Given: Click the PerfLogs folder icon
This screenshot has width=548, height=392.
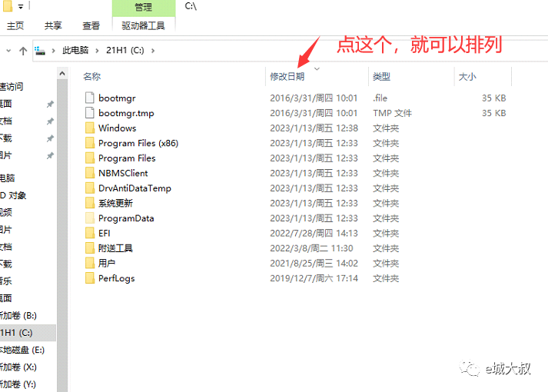Looking at the screenshot, I should point(90,278).
